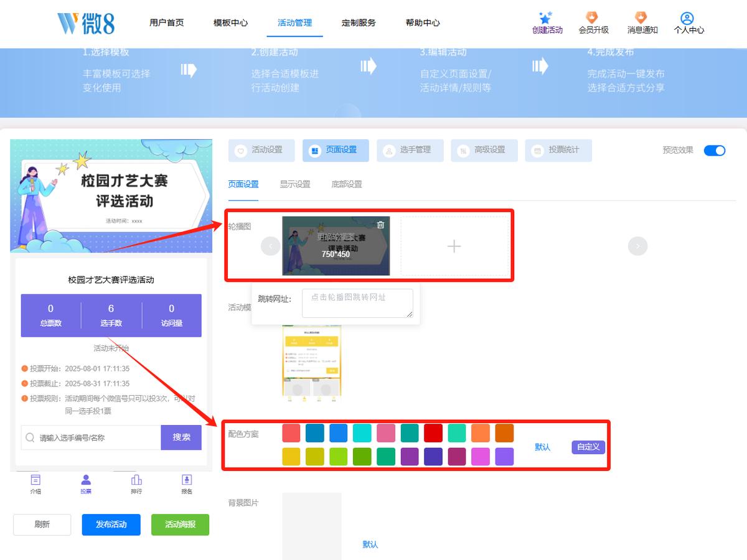This screenshot has width=747, height=560.
Task: Click 默认 beside 背景图片
Action: pyautogui.click(x=370, y=544)
